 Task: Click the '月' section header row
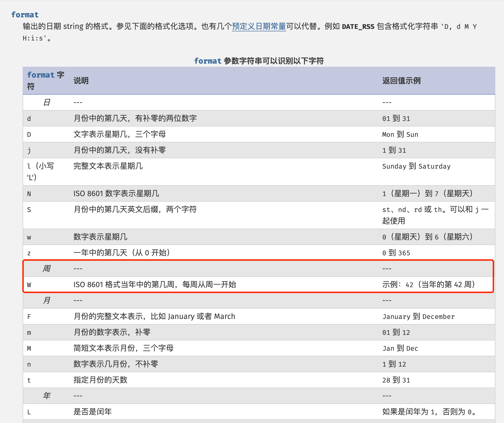click(x=47, y=300)
